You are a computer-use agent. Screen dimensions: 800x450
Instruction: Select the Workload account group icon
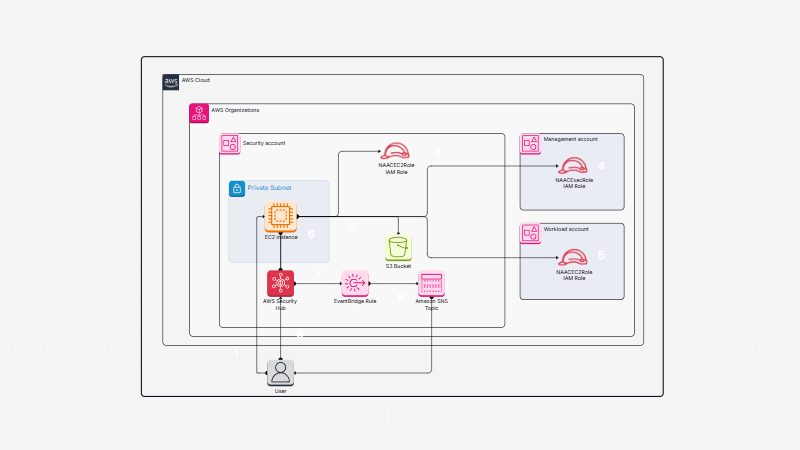coord(530,233)
